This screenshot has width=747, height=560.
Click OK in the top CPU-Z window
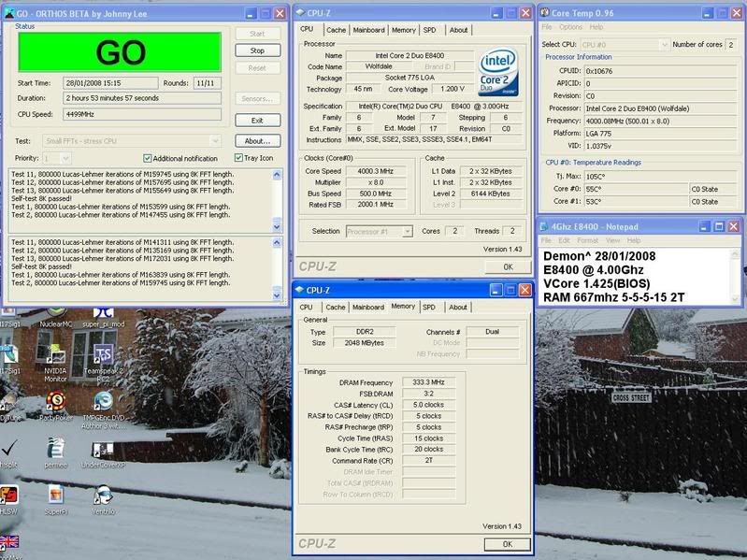(509, 267)
